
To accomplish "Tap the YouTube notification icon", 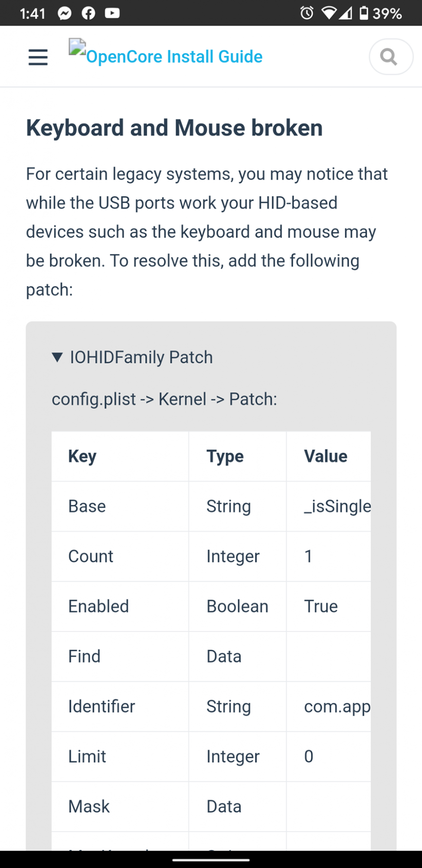I will coord(112,13).
